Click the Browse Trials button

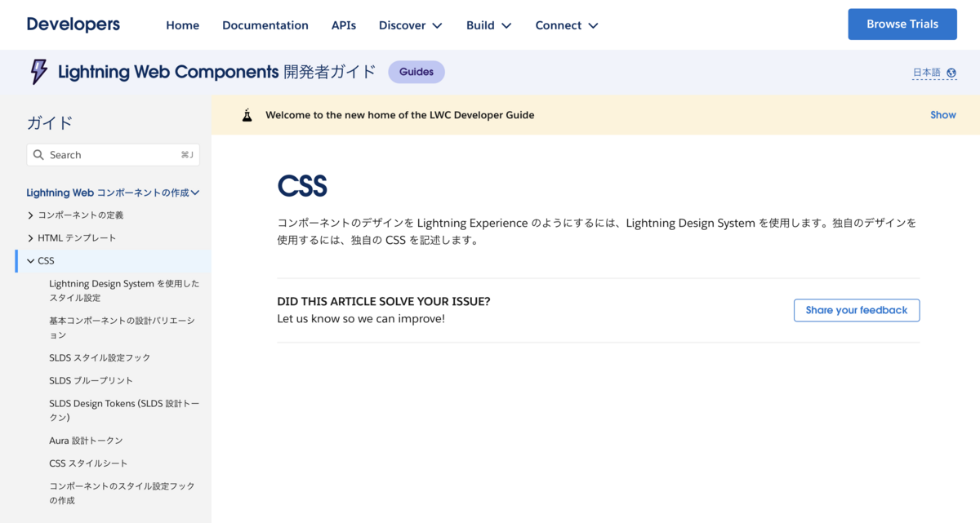pos(902,24)
